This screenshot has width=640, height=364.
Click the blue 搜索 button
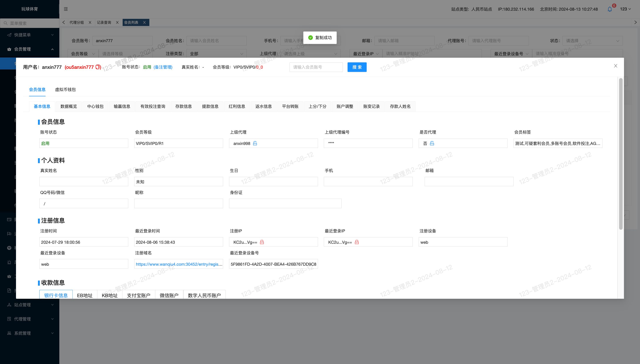[x=357, y=67]
